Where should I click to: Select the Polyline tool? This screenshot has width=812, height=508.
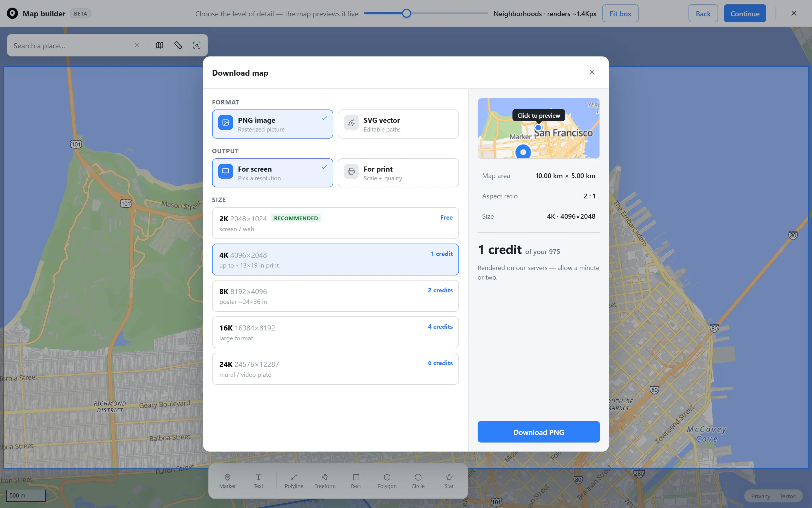294,481
